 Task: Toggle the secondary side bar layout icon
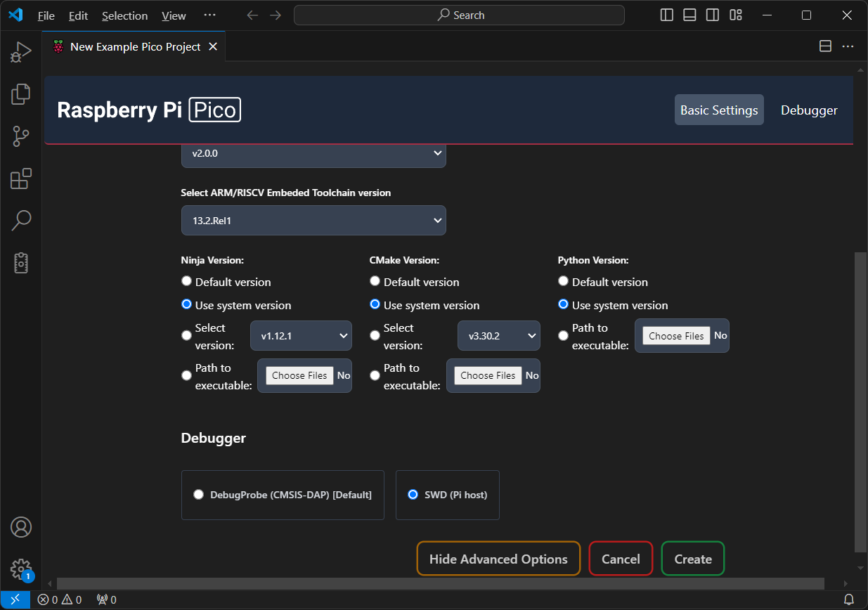[x=713, y=15]
